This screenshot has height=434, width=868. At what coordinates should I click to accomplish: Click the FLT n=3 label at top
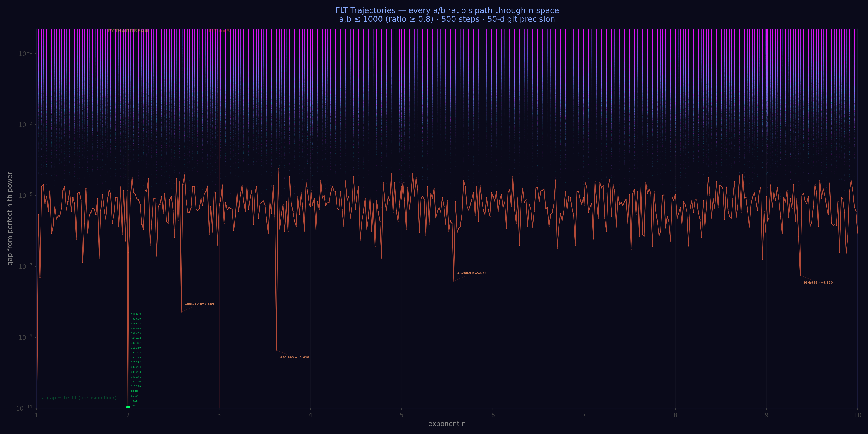coord(219,31)
